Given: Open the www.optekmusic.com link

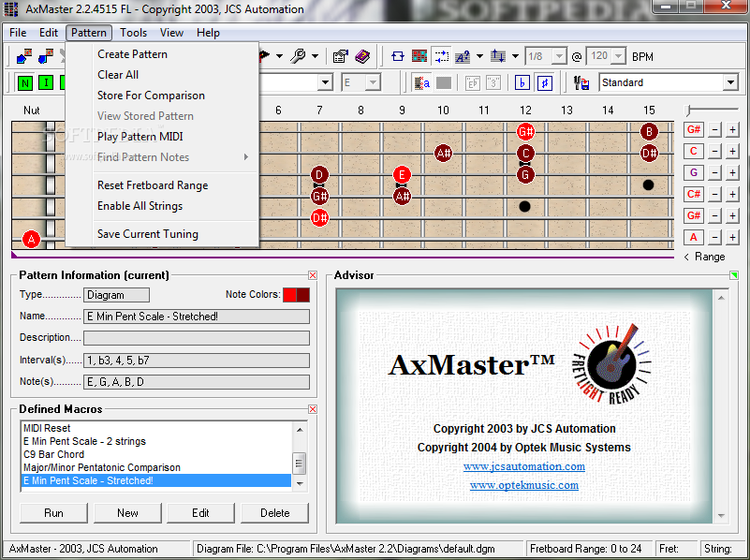Looking at the screenshot, I should tap(523, 485).
